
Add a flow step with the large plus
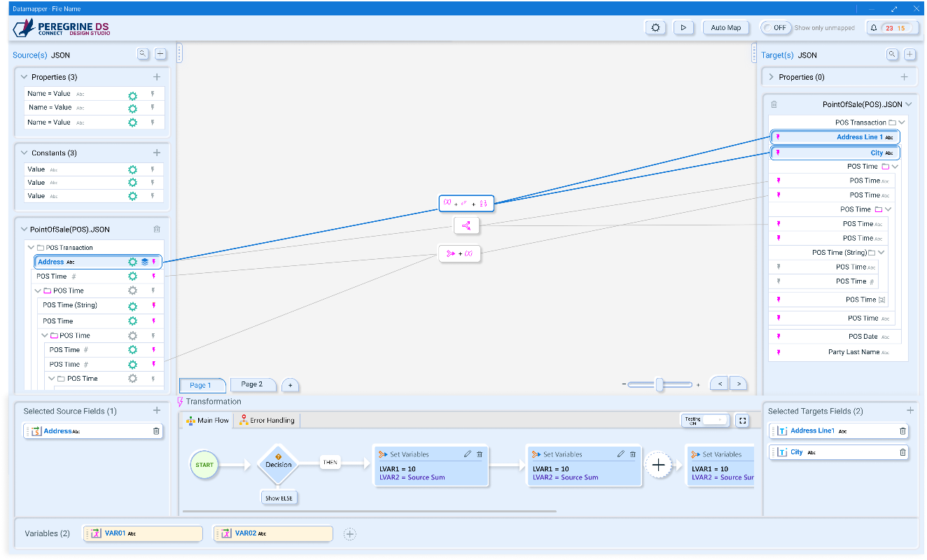[658, 465]
